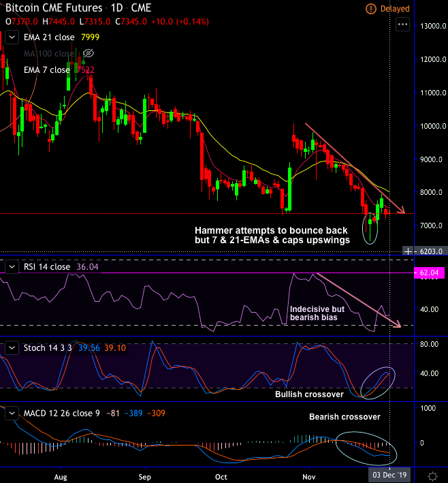The height and width of the screenshot is (483, 448).
Task: Click the Stoch %D value 39.10
Action: (115, 348)
